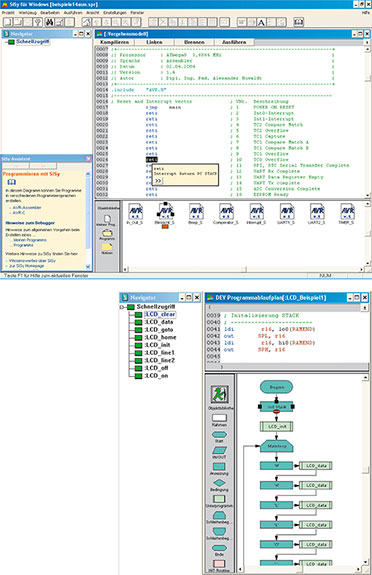Click the selected AVR file with handles
372x575 pixels.
point(165,213)
